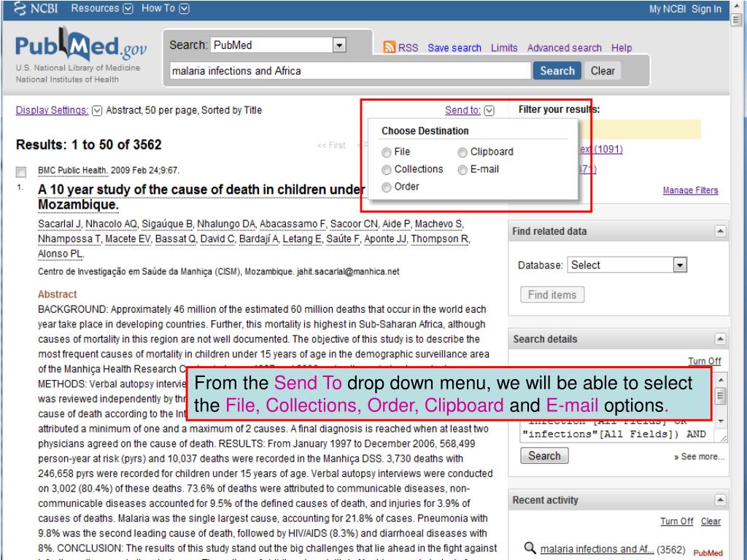Click the Send to link
Image resolution: width=747 pixels, height=560 pixels.
click(462, 110)
